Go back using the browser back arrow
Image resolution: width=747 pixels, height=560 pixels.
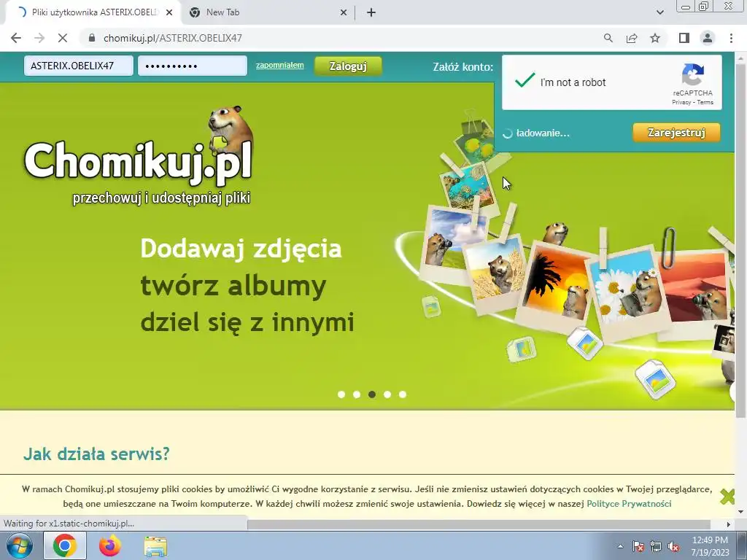16,38
